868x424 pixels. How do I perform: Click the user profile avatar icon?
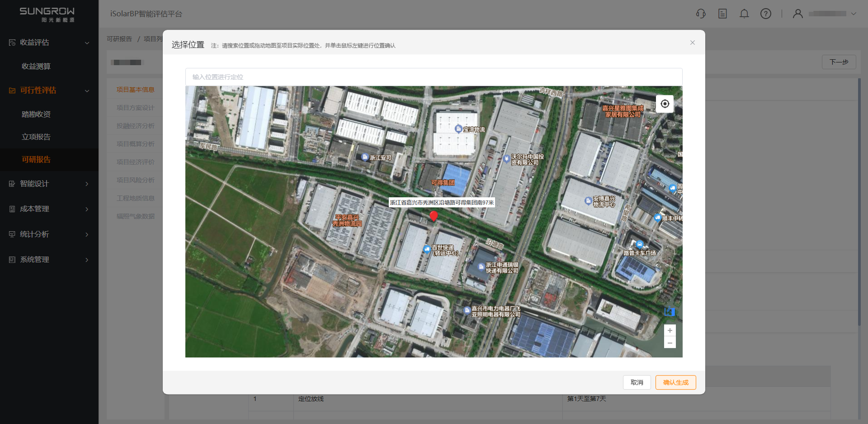(798, 14)
